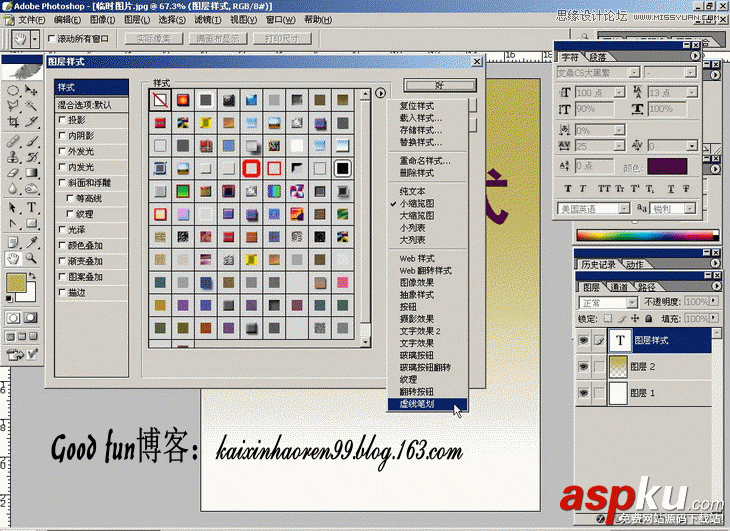This screenshot has width=730, height=531.
Task: Click 好 (OK) button in dialog
Action: coord(439,85)
